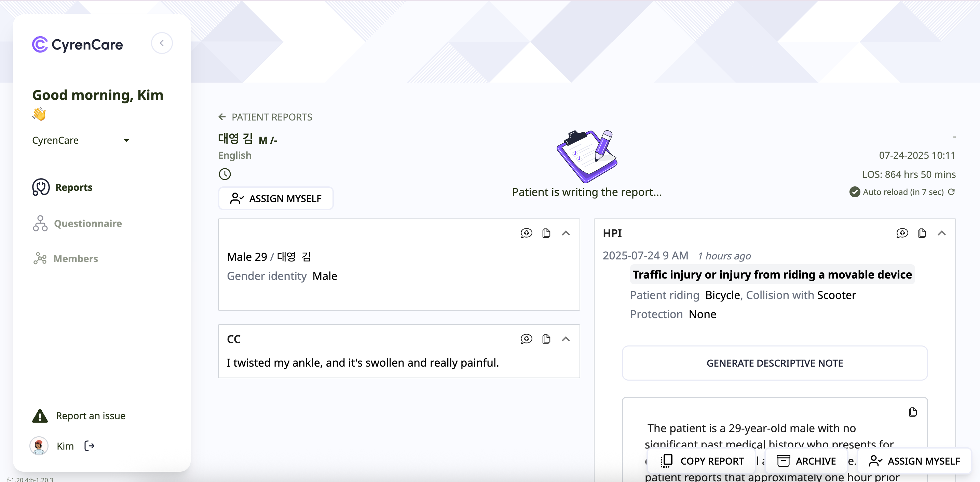Click the logout icon next to Kim
Viewport: 980px width, 482px height.
coord(89,445)
